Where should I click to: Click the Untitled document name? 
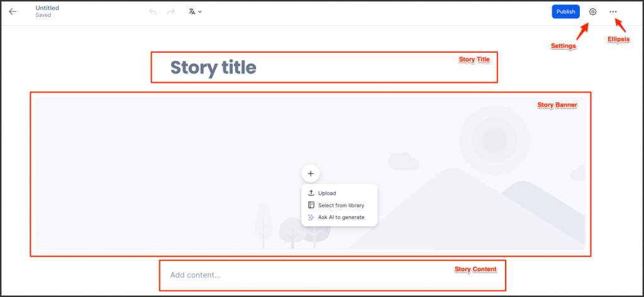pos(47,8)
